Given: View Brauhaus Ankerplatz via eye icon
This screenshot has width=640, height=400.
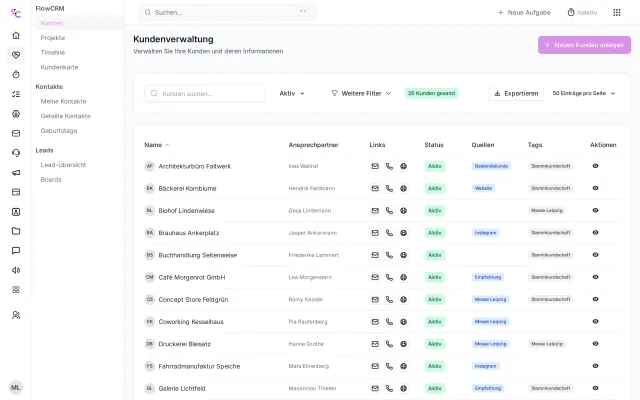Looking at the screenshot, I should (596, 233).
